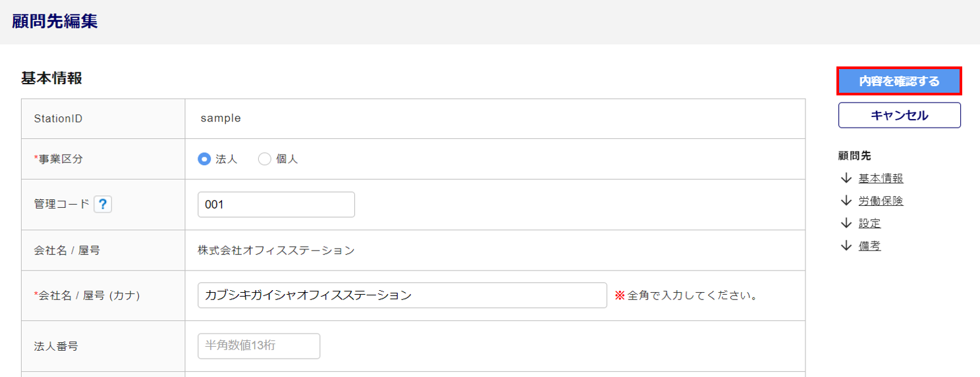980x377 pixels.
Task: Select the 個人 radio button
Action: click(x=265, y=159)
